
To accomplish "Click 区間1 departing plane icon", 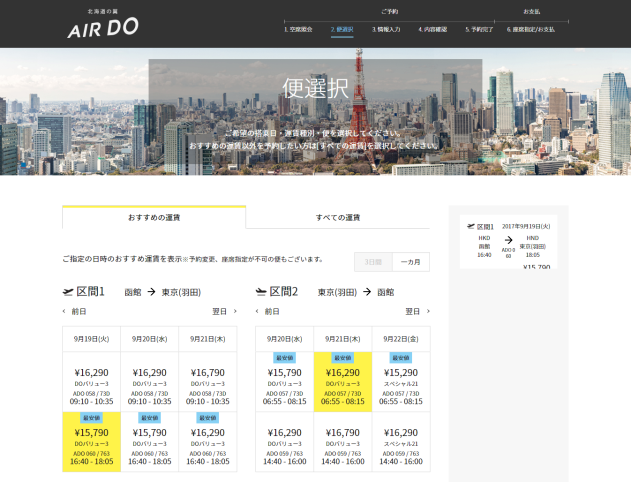I will (68, 292).
